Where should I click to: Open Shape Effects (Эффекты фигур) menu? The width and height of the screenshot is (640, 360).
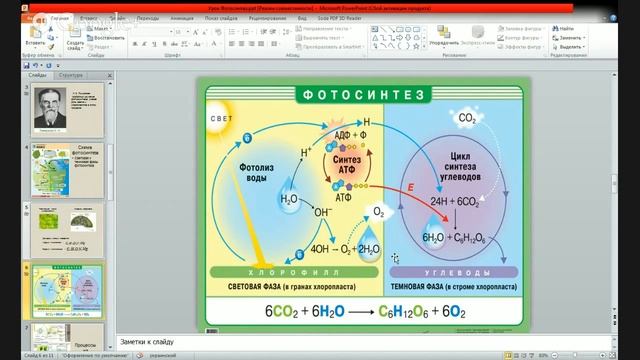(x=521, y=47)
